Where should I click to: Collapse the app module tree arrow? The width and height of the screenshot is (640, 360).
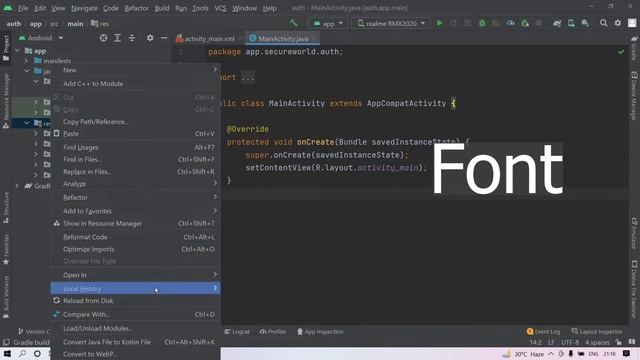[17, 51]
